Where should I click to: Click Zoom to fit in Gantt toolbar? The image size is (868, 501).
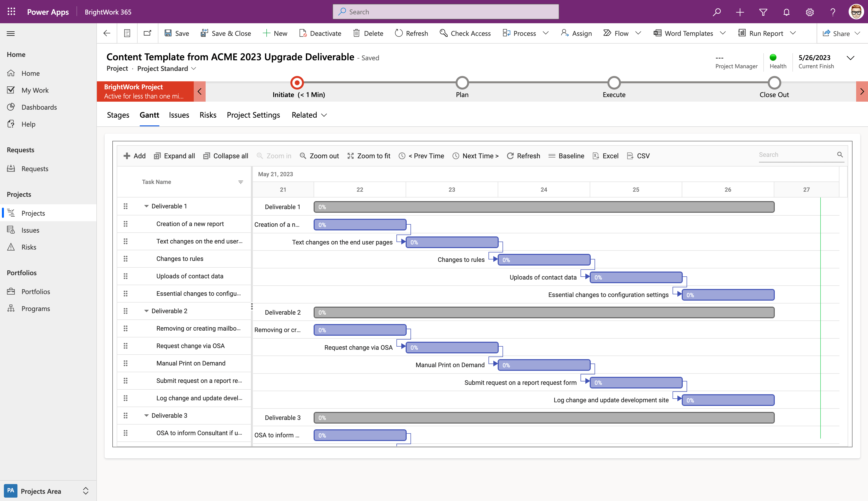[369, 156]
